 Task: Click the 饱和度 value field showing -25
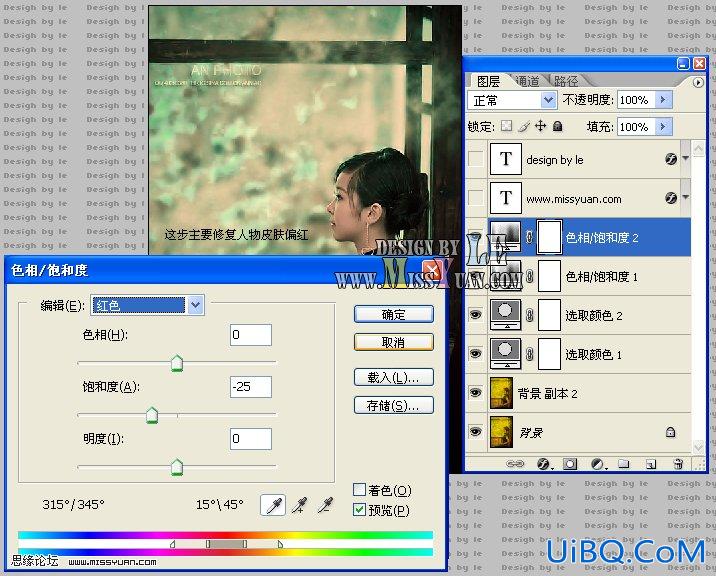point(251,387)
